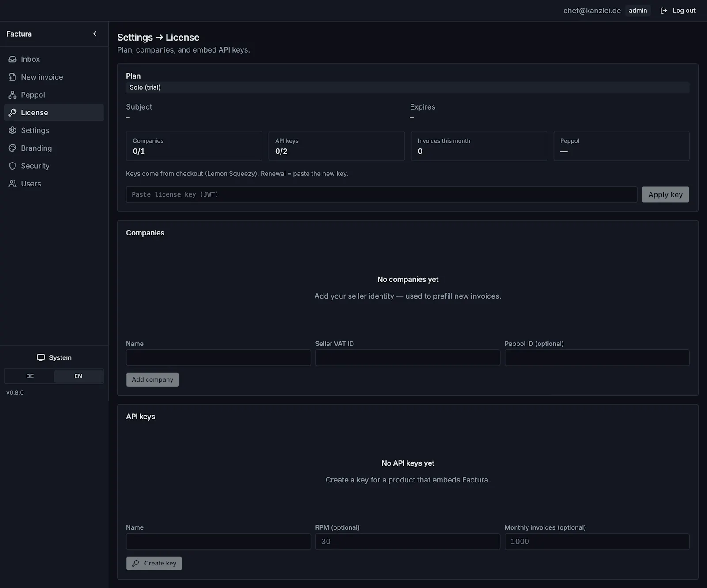The image size is (707, 588).
Task: Click the API keys 0/2 stat card
Action: (336, 146)
